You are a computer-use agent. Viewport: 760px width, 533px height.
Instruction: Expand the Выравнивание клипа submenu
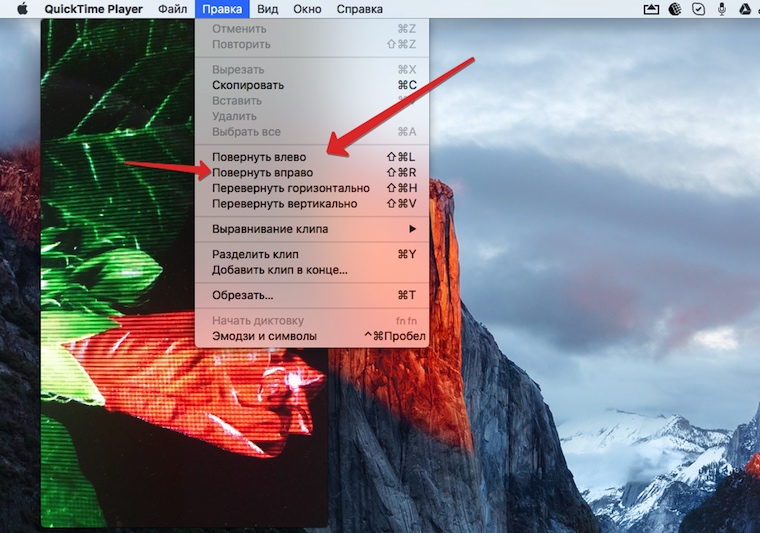click(x=312, y=229)
